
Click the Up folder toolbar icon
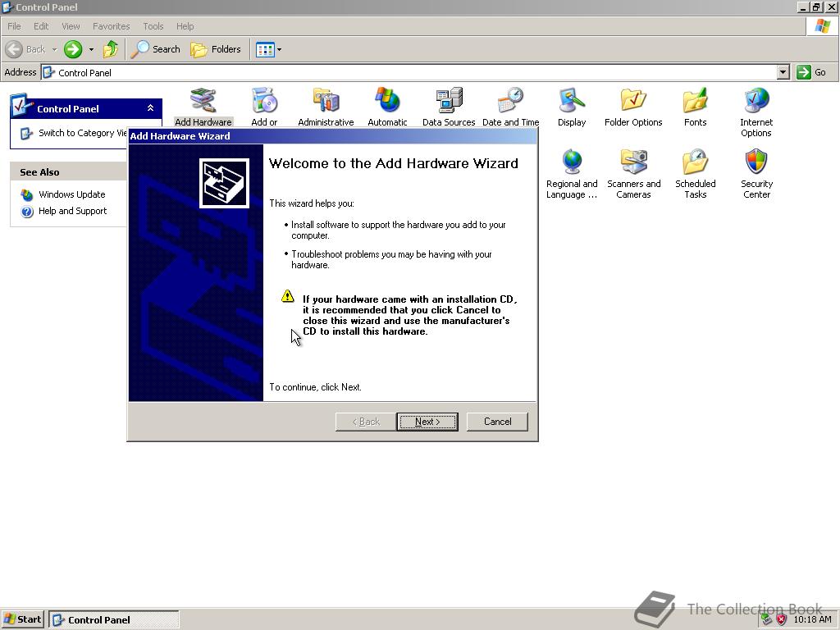tap(111, 49)
